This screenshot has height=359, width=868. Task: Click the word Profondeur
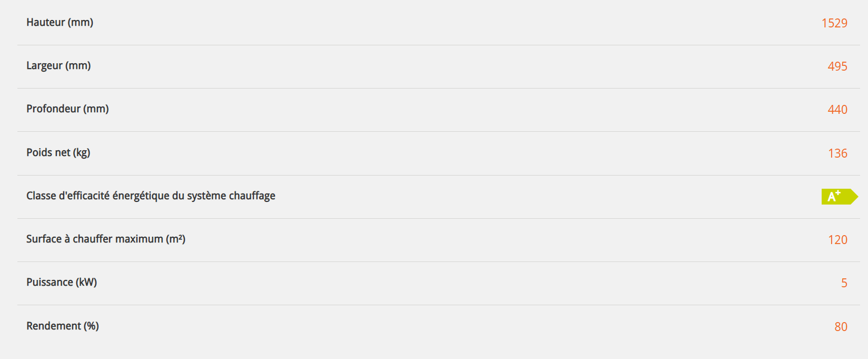click(53, 109)
